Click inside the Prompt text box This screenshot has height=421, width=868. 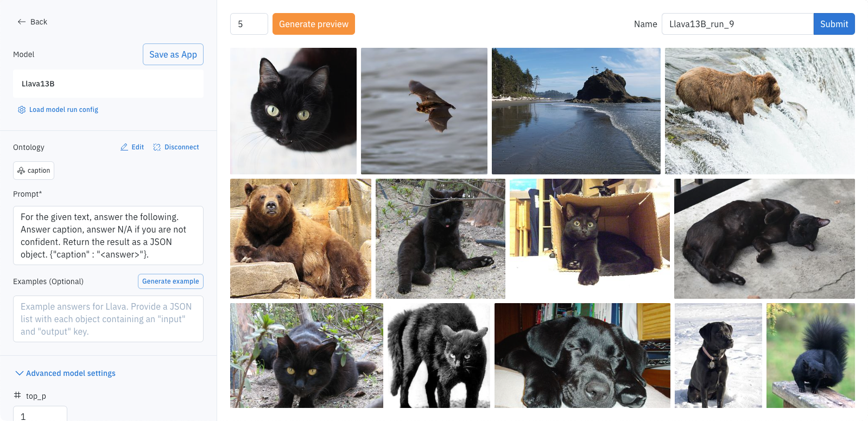click(108, 235)
